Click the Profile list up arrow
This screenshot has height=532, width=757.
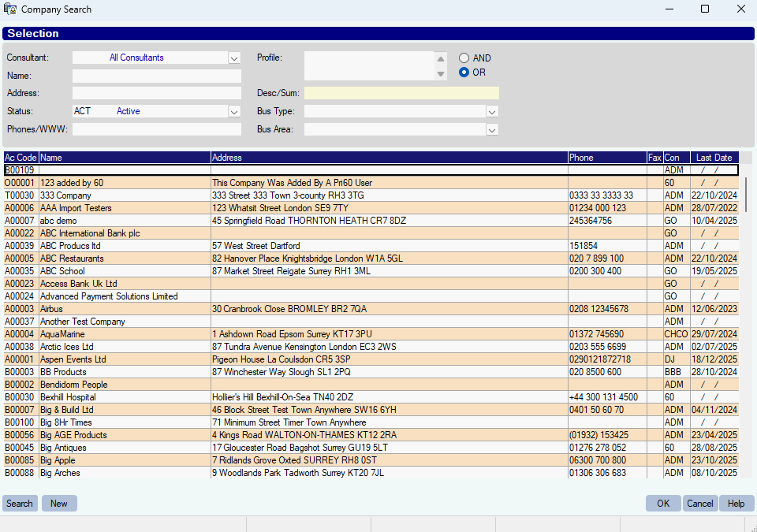click(x=441, y=59)
